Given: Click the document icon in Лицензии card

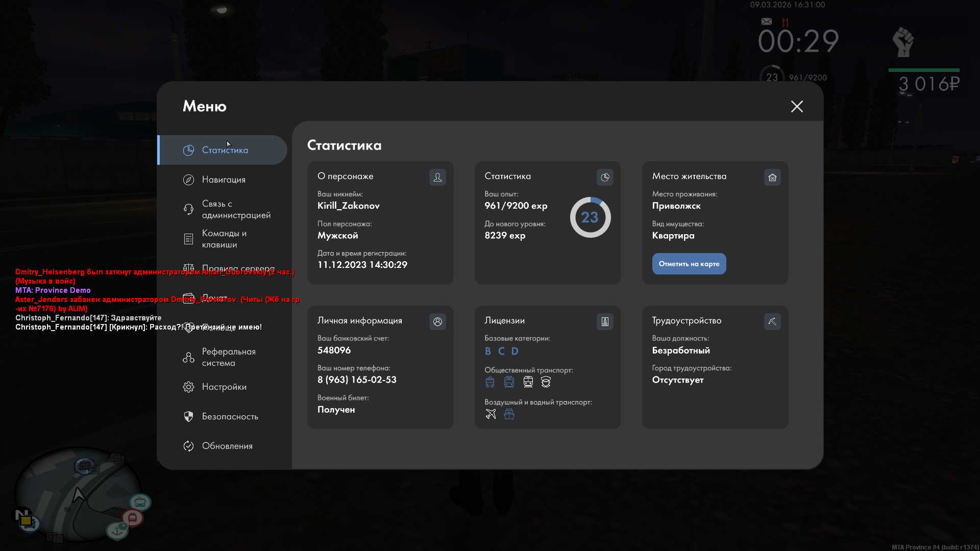Looking at the screenshot, I should pos(605,321).
